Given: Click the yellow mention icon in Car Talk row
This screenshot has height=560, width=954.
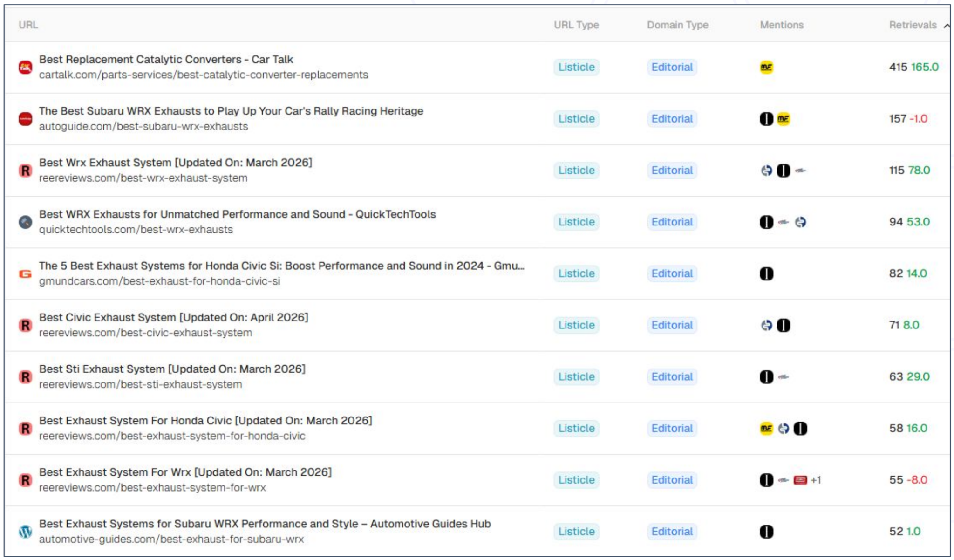Looking at the screenshot, I should click(766, 67).
